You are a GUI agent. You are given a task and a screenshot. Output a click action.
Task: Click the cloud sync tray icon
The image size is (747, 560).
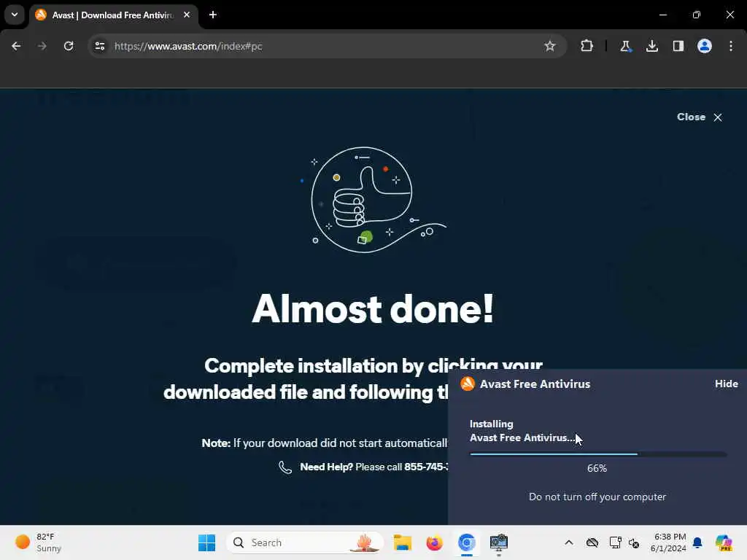tap(592, 542)
